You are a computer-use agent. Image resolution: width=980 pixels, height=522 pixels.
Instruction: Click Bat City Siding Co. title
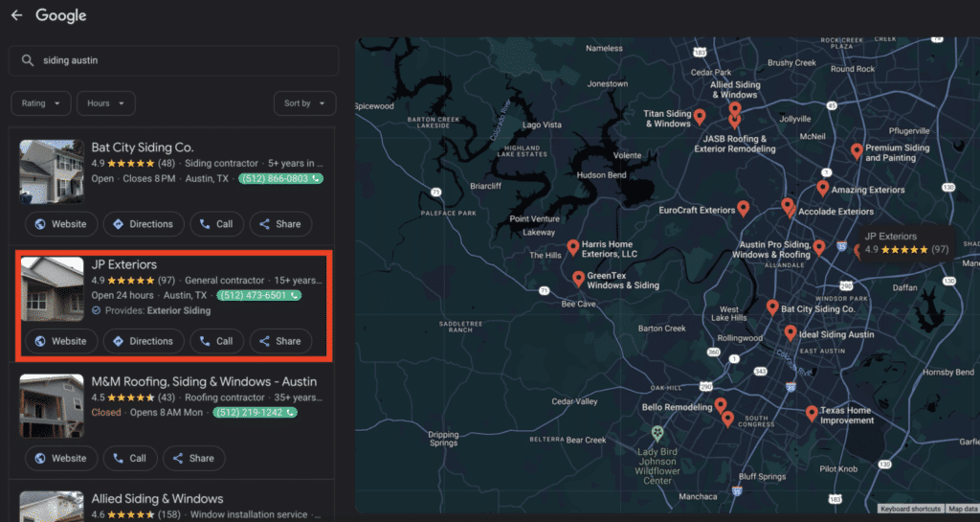[143, 148]
